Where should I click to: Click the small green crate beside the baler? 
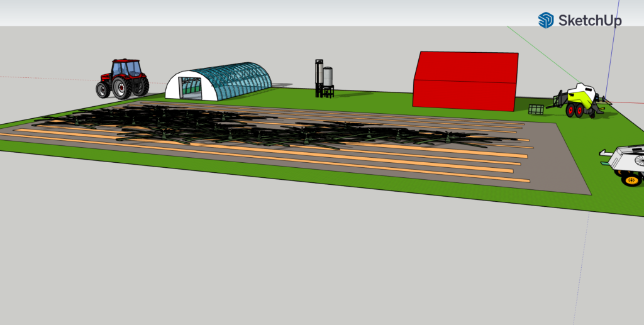(536, 109)
